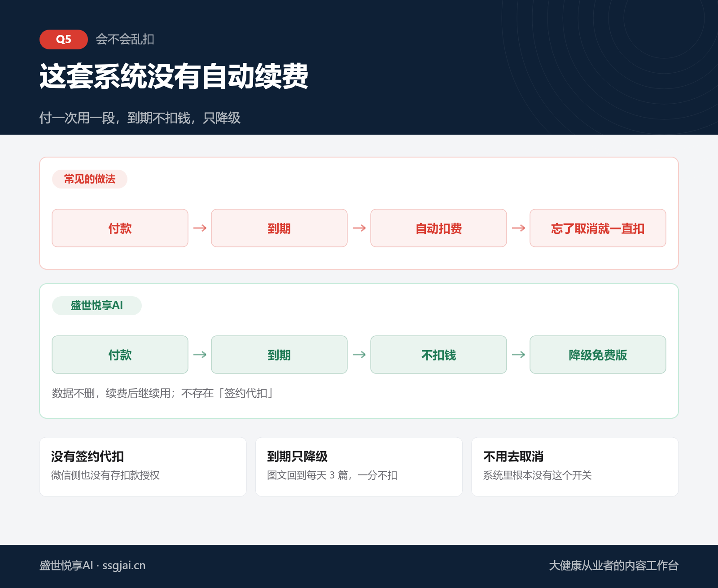The image size is (718, 588).
Task: Click footer 盛世悦享AI · ssgjai.cn
Action: point(92,566)
